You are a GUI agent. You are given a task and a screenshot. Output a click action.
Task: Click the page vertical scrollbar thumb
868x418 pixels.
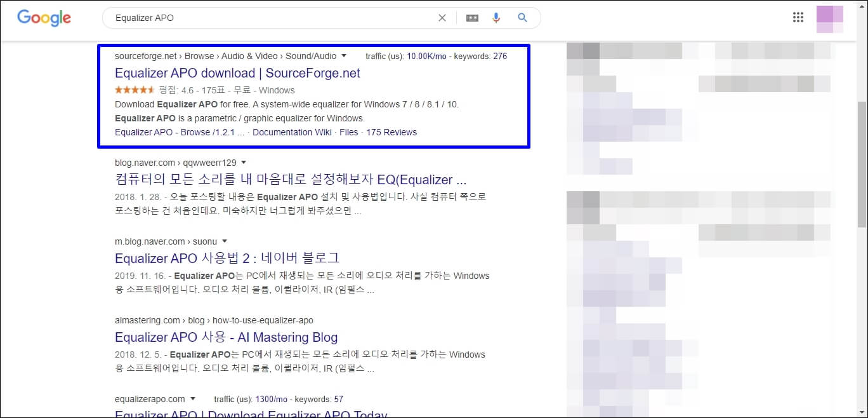pos(862,164)
